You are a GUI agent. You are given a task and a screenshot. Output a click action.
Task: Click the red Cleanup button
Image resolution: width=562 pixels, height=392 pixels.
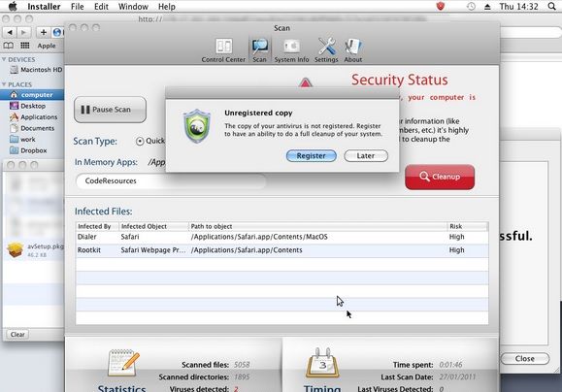tap(440, 177)
